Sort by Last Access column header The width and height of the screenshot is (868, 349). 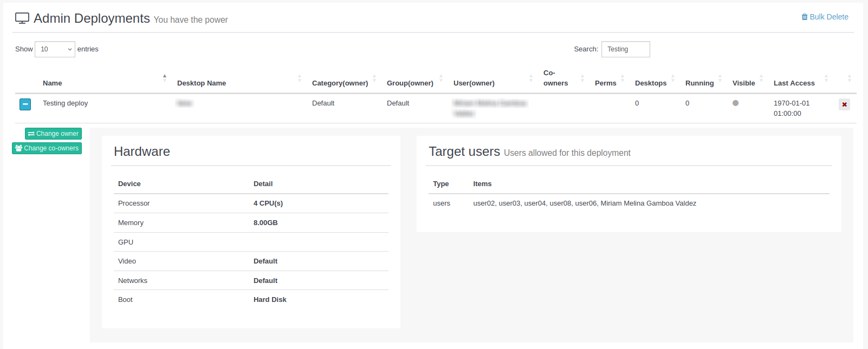click(x=794, y=83)
